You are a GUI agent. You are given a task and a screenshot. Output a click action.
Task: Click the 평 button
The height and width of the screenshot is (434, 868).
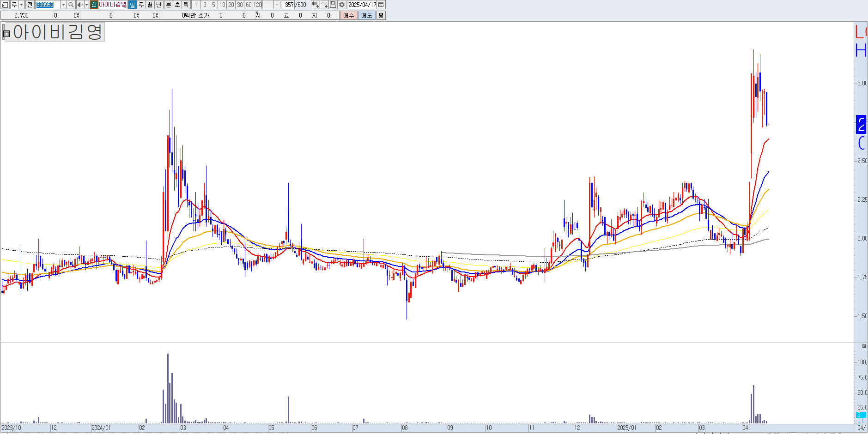coord(381,15)
